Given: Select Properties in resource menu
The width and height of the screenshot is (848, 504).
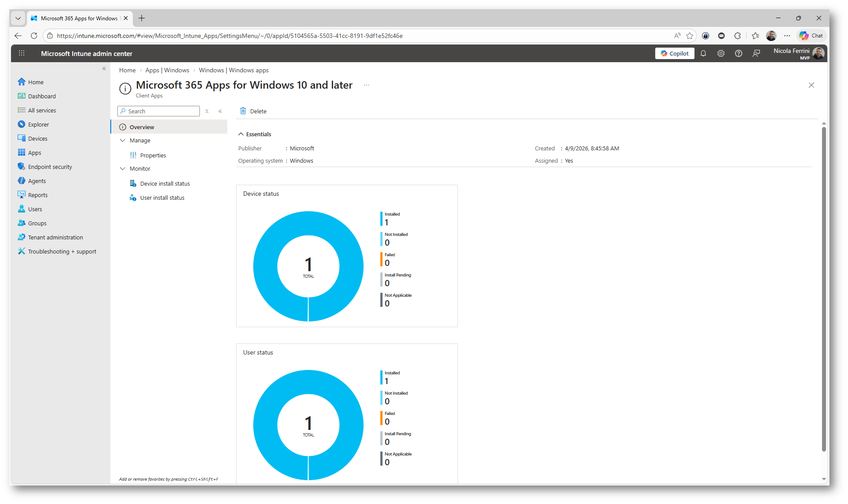Looking at the screenshot, I should 153,155.
